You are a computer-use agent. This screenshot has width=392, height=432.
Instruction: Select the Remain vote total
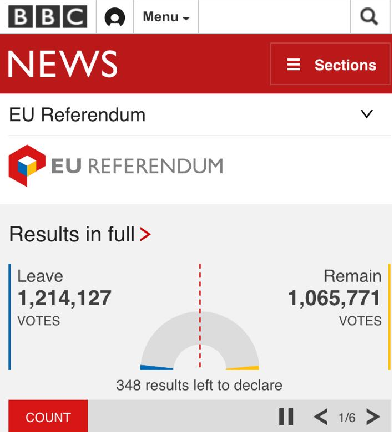tap(334, 298)
